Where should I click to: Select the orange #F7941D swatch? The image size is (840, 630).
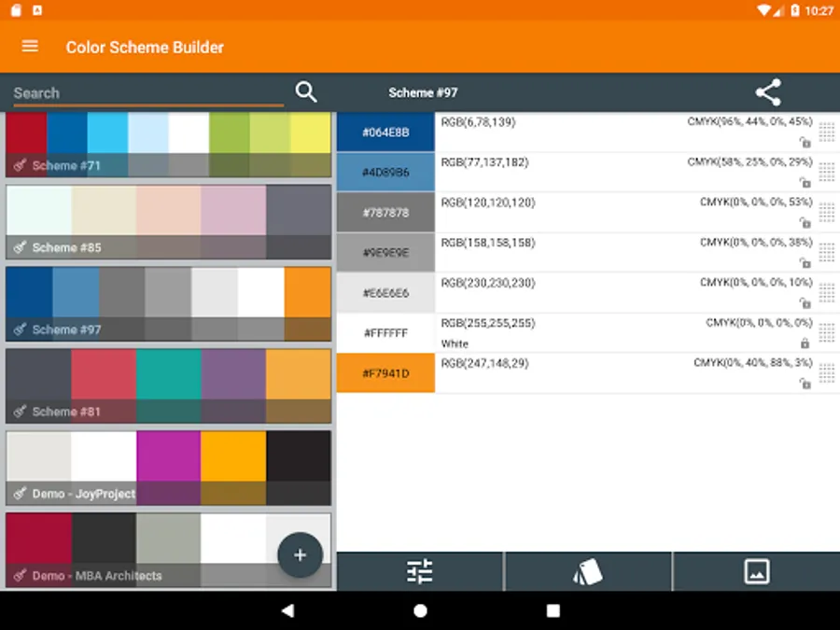click(x=385, y=372)
